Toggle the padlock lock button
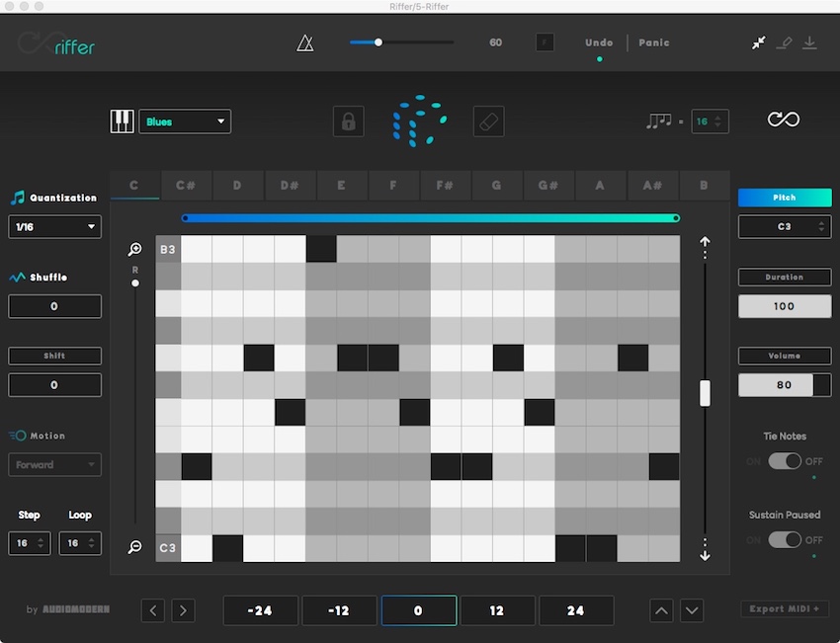The height and width of the screenshot is (643, 840). point(348,121)
